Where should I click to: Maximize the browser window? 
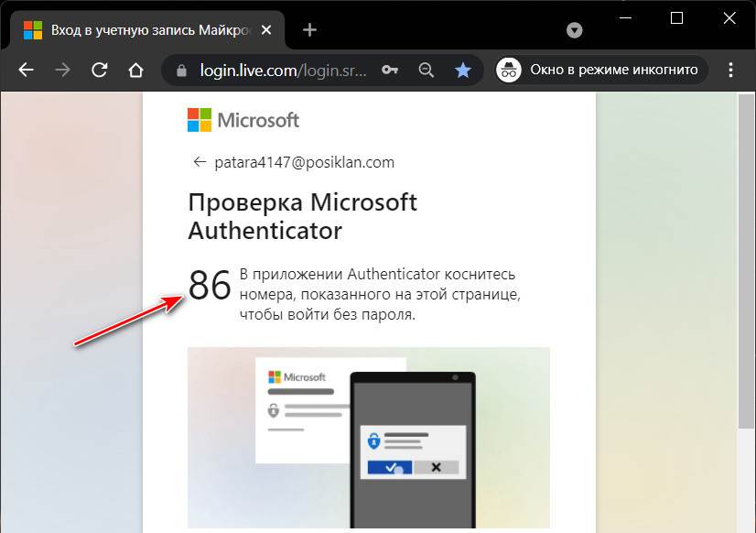[676, 17]
